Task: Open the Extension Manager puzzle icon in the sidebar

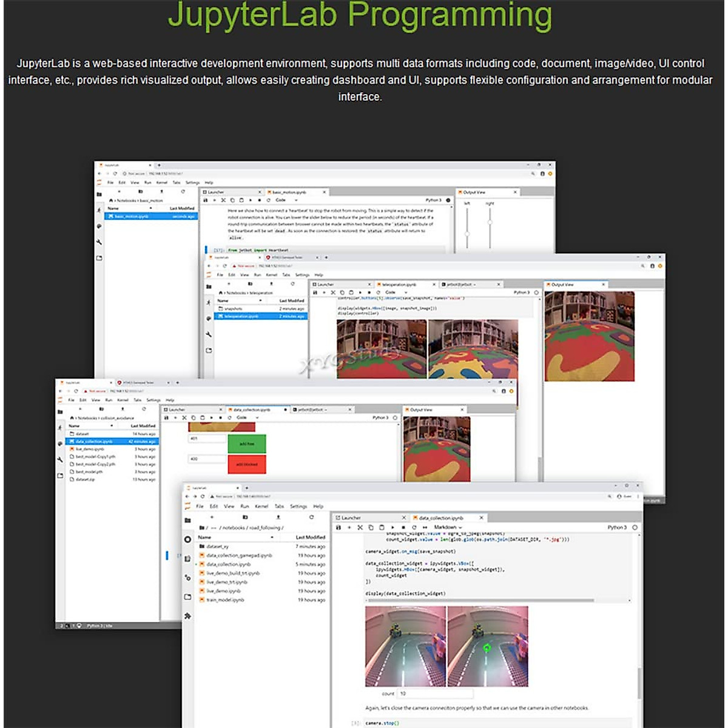Action: 187,616
